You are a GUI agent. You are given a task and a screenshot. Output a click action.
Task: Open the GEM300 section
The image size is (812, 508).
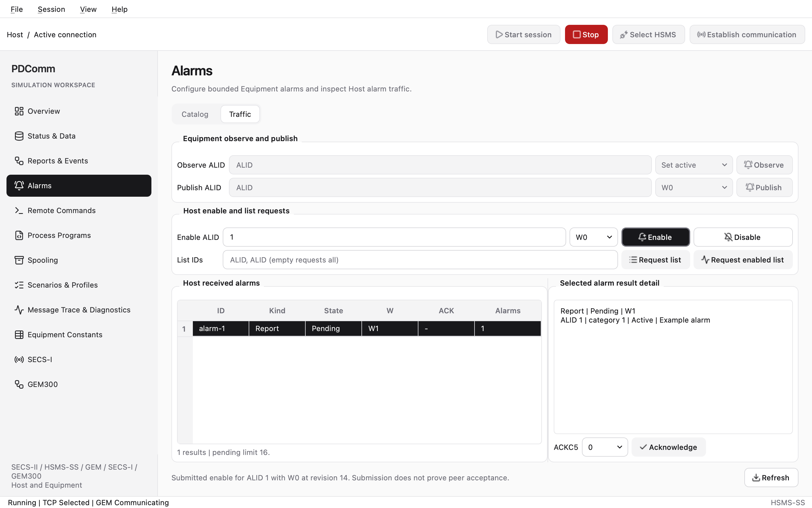pos(79,385)
